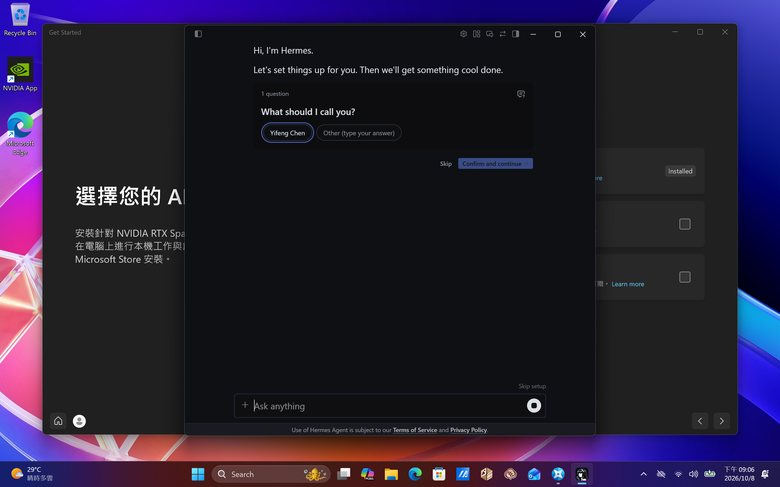Open the Wi-Fi network icon in system tray

[x=678, y=474]
